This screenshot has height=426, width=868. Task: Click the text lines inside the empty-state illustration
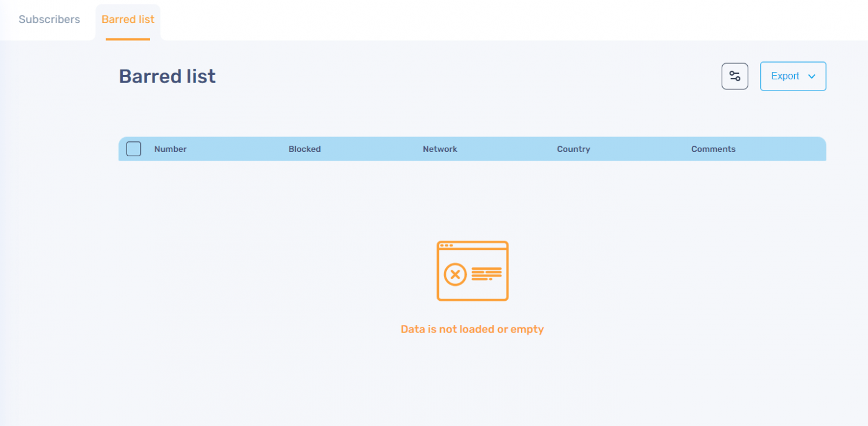[486, 273]
